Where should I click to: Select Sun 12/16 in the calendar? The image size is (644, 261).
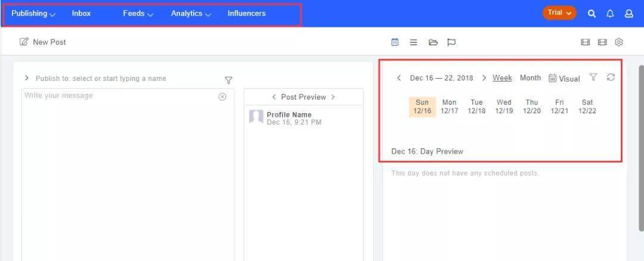click(x=422, y=107)
